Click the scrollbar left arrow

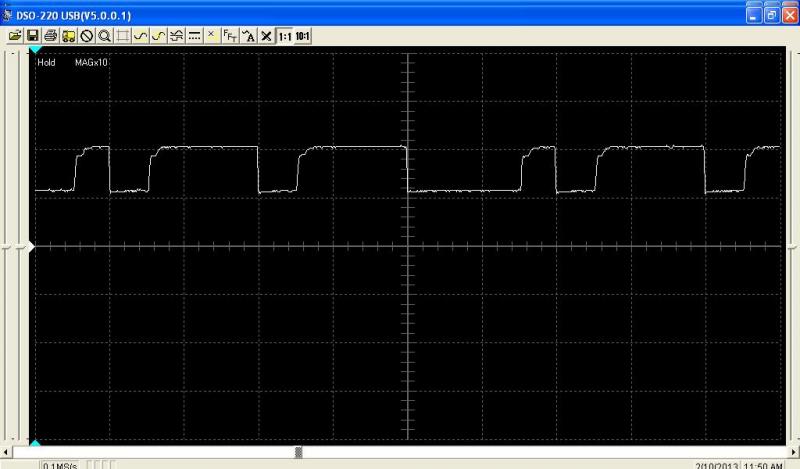click(6, 452)
